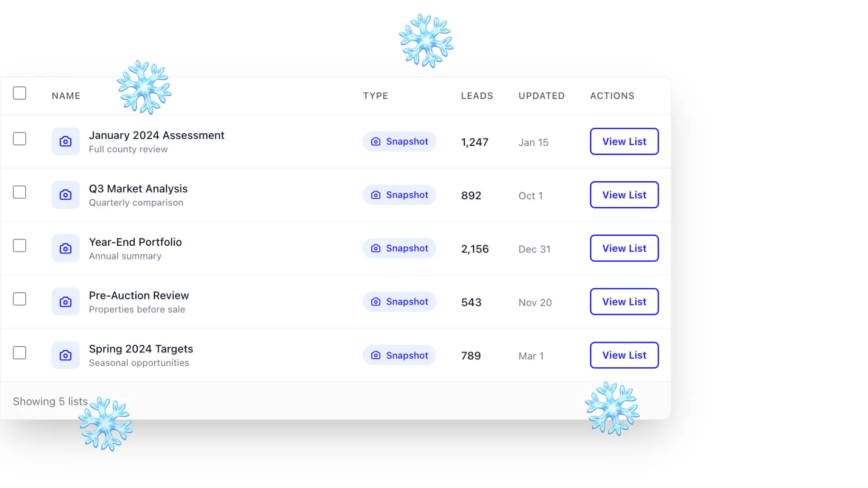Viewport: 868px width, 488px height.
Task: Click the camera icon beside Year-End Portfolio
Action: pyautogui.click(x=66, y=248)
